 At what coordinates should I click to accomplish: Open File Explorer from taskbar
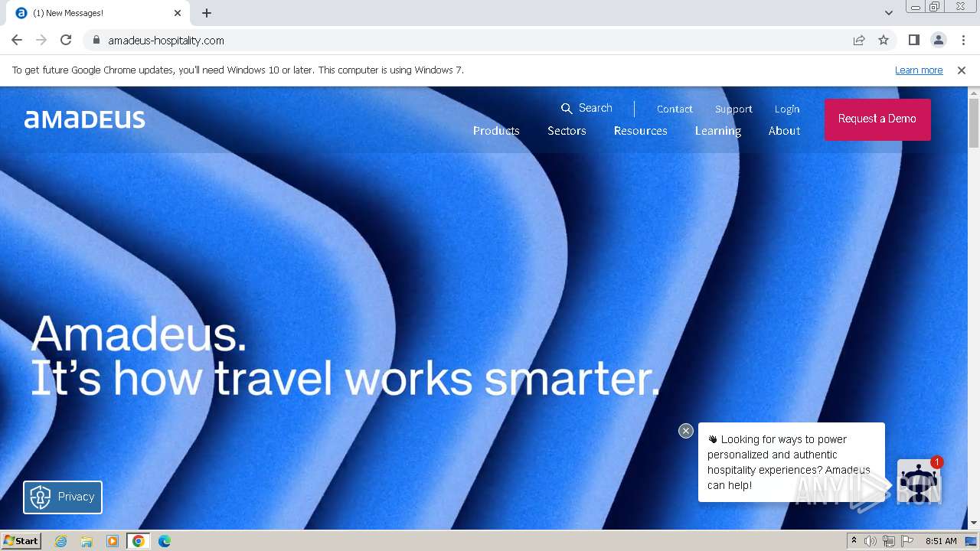(x=87, y=541)
